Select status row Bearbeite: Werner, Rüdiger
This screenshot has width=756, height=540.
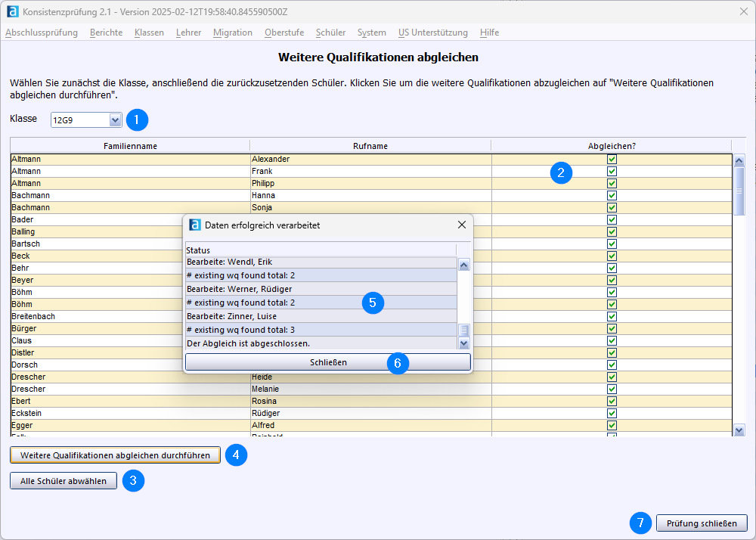point(321,289)
